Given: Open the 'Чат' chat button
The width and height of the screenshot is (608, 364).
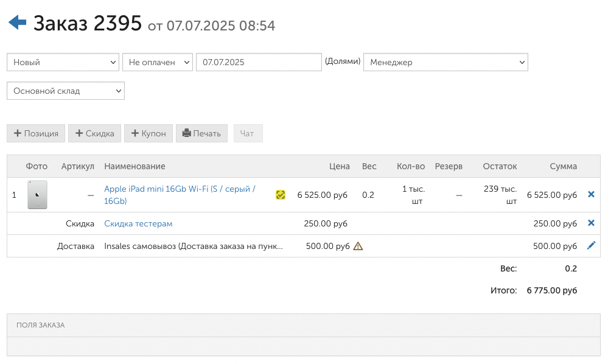Looking at the screenshot, I should click(x=248, y=133).
